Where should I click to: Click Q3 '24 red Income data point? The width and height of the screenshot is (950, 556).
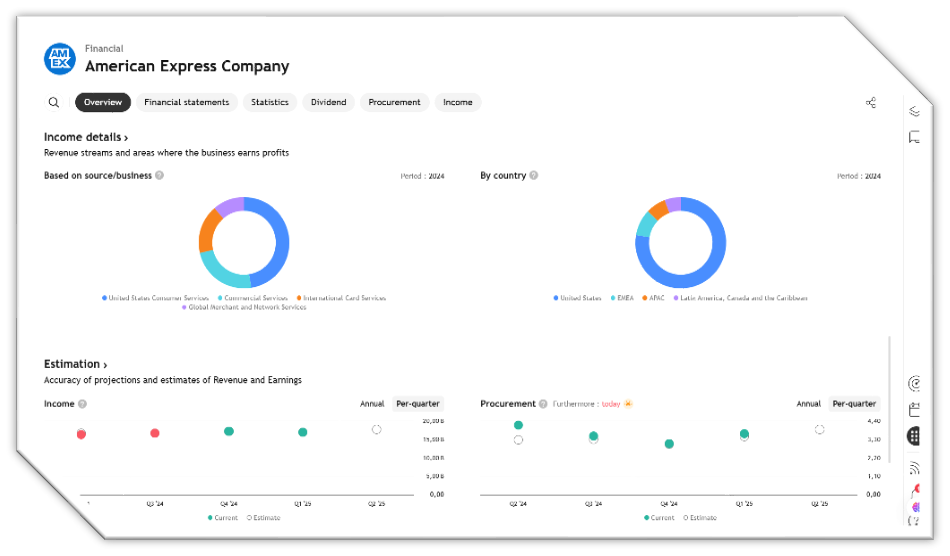tap(154, 433)
